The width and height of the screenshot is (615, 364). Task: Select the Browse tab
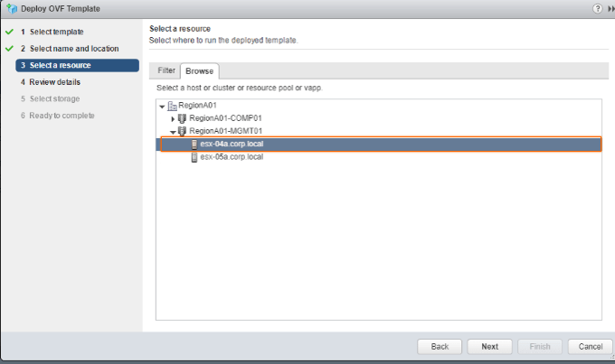[x=200, y=71]
